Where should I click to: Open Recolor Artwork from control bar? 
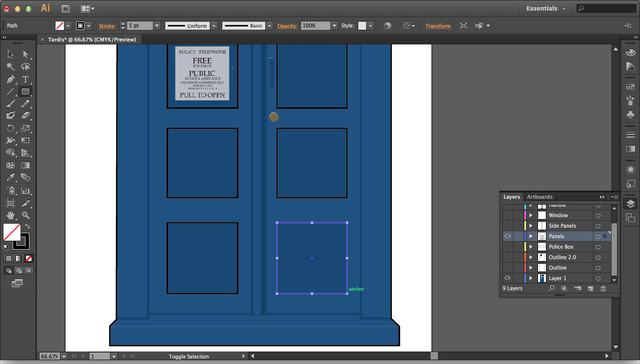pyautogui.click(x=387, y=25)
